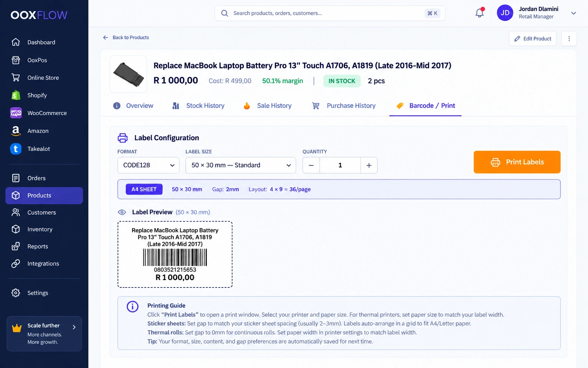Open the Settings gear icon

pos(16,293)
